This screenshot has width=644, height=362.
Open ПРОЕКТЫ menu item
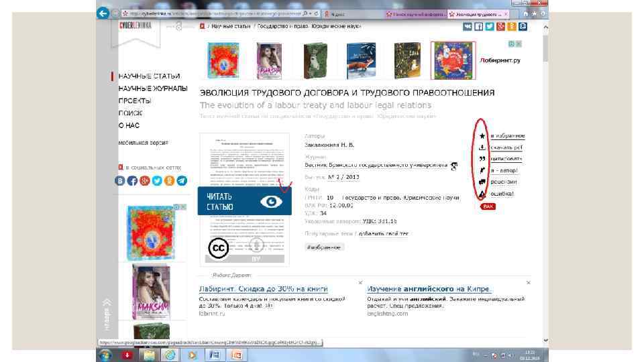[135, 101]
